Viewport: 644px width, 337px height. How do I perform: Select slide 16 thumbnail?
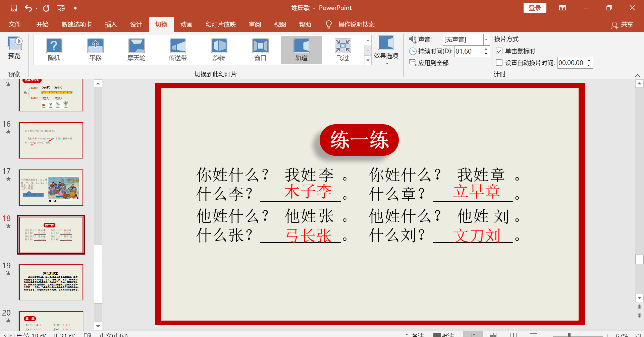click(51, 140)
